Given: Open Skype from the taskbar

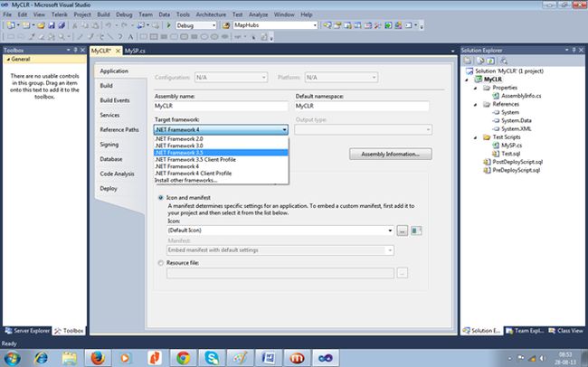Looking at the screenshot, I should (212, 358).
